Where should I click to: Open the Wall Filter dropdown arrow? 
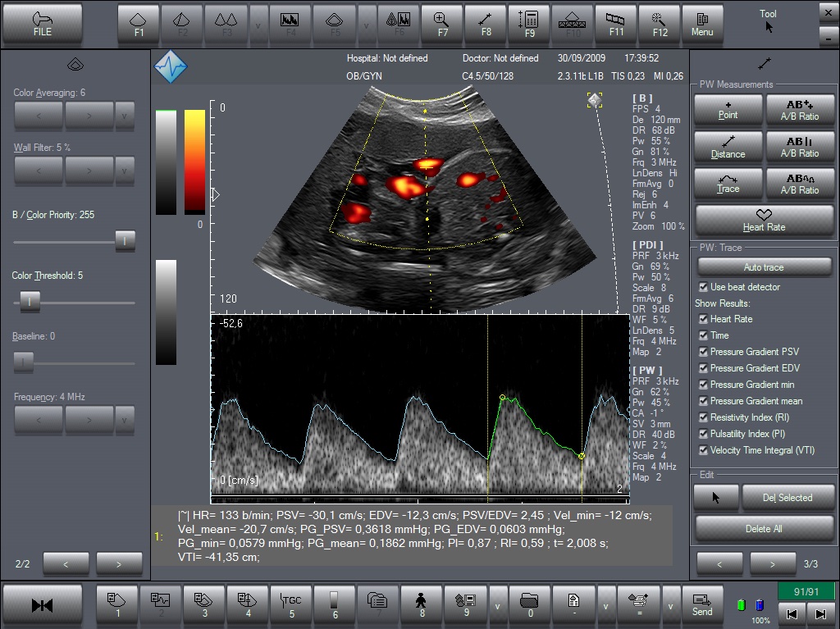[x=125, y=171]
